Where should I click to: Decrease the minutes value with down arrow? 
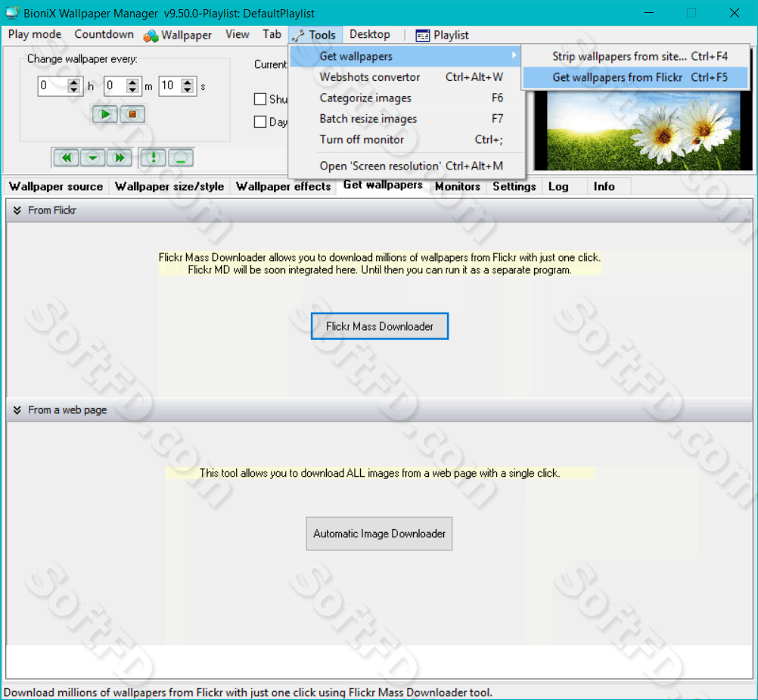(x=132, y=90)
